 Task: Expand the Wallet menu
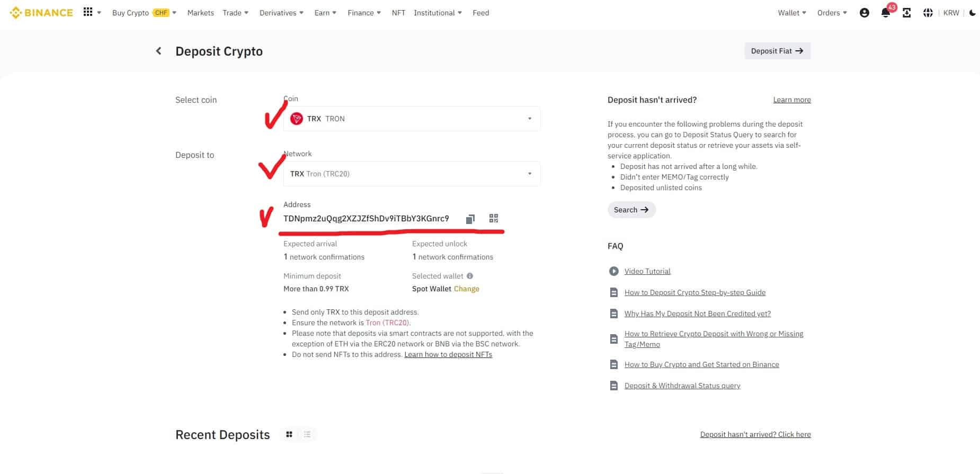click(x=791, y=13)
